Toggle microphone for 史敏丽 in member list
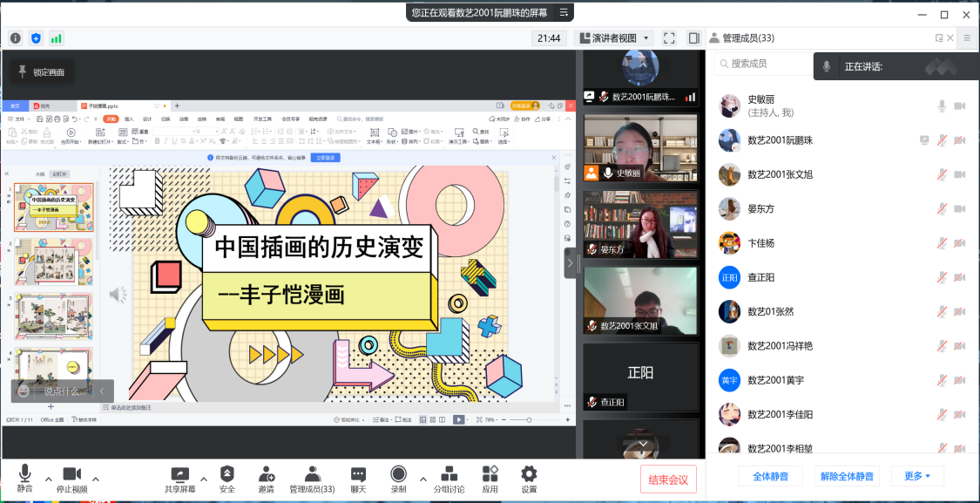Image resolution: width=980 pixels, height=503 pixels. pyautogui.click(x=942, y=106)
